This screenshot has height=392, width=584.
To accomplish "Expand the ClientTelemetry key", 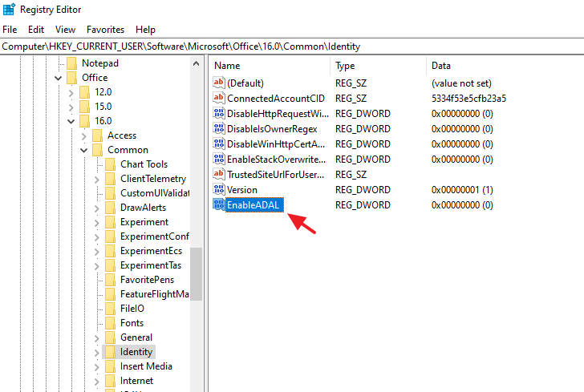I will click(97, 180).
